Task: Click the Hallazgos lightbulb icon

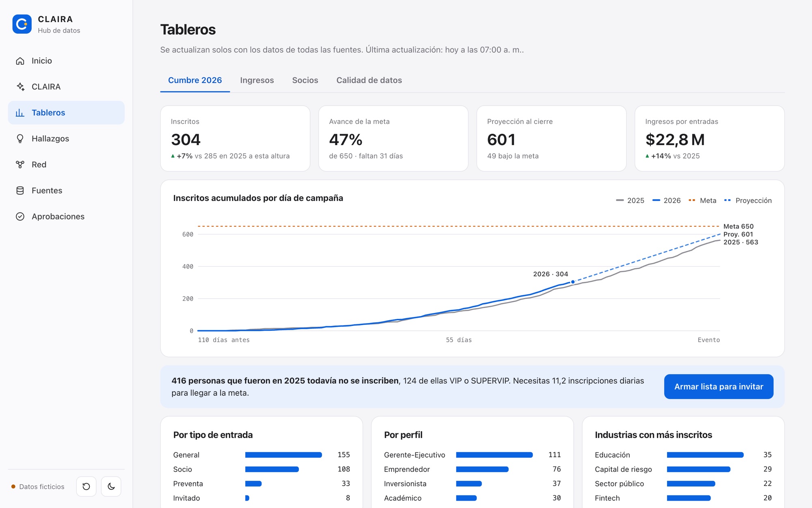Action: [x=20, y=139]
